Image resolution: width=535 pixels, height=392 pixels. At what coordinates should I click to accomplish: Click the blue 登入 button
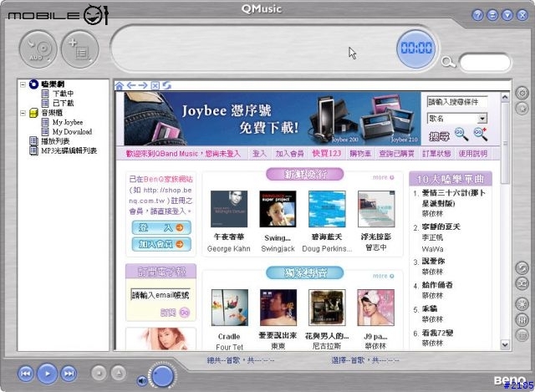(161, 227)
